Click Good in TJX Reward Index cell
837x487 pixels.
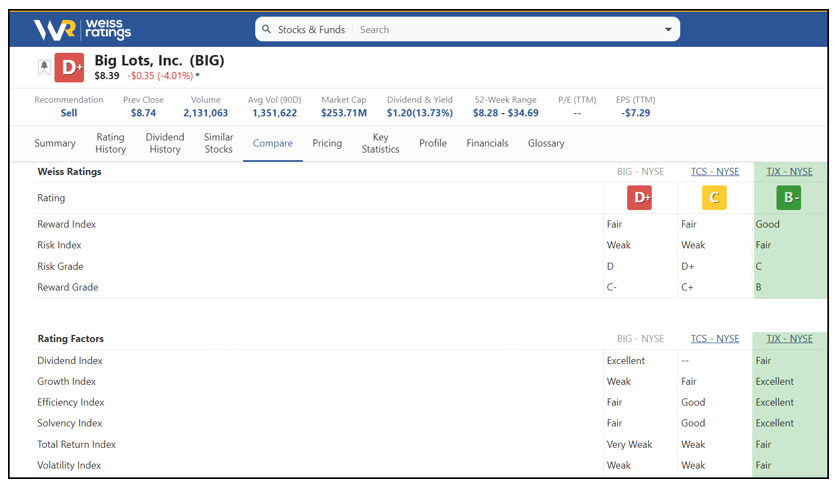click(768, 224)
